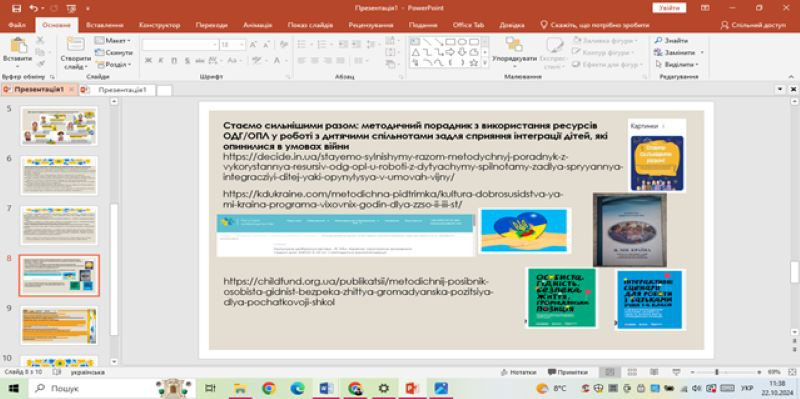The height and width of the screenshot is (399, 800).
Task: Select the rectangle shape in shapes gallery
Action: (x=450, y=41)
